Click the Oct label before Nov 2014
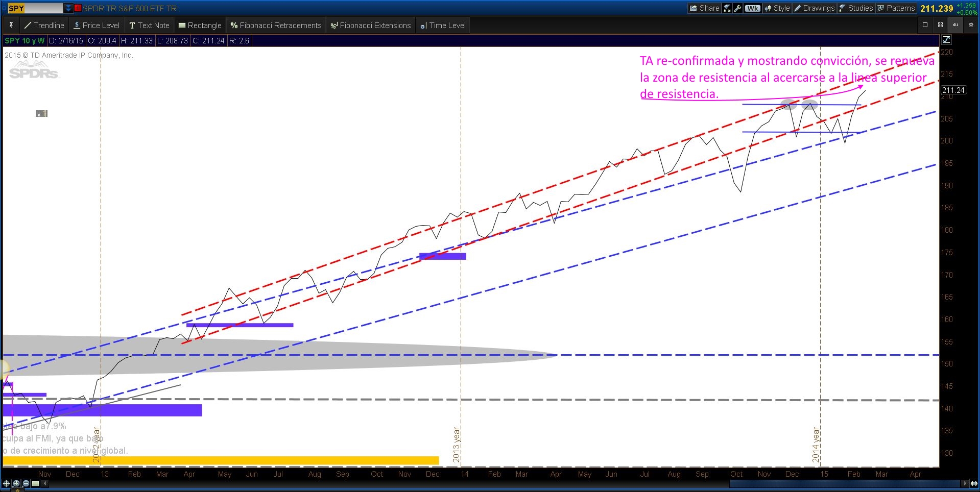The image size is (980, 492). tap(736, 474)
